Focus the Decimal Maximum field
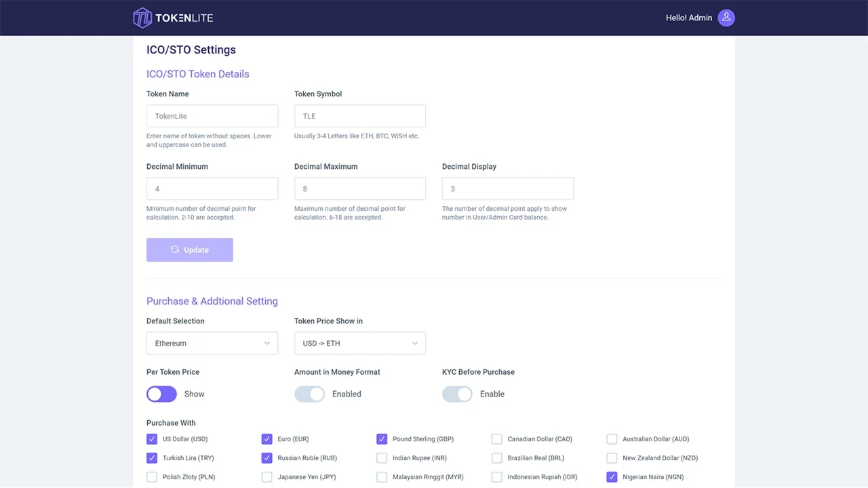This screenshot has height=488, width=868. 360,189
